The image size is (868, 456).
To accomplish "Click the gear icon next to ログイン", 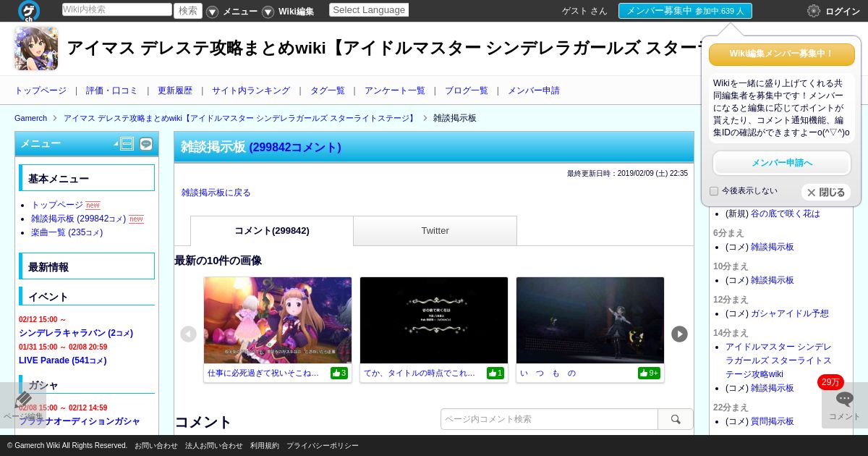I will (814, 11).
